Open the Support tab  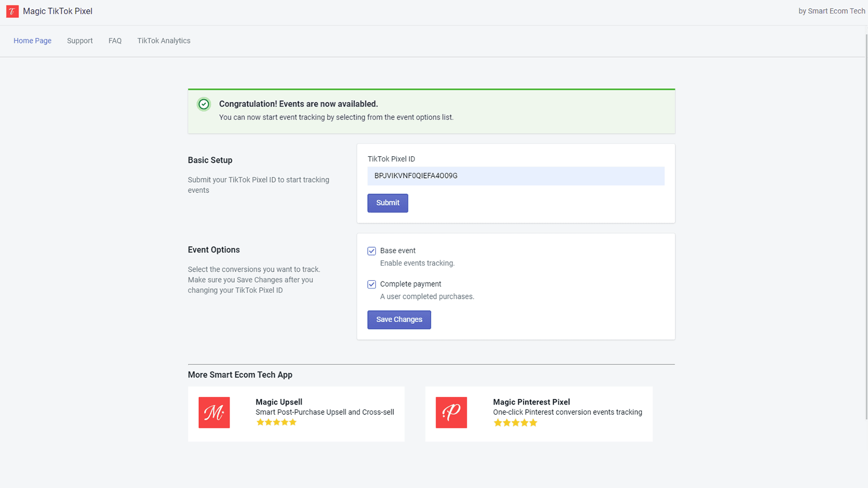click(x=80, y=41)
